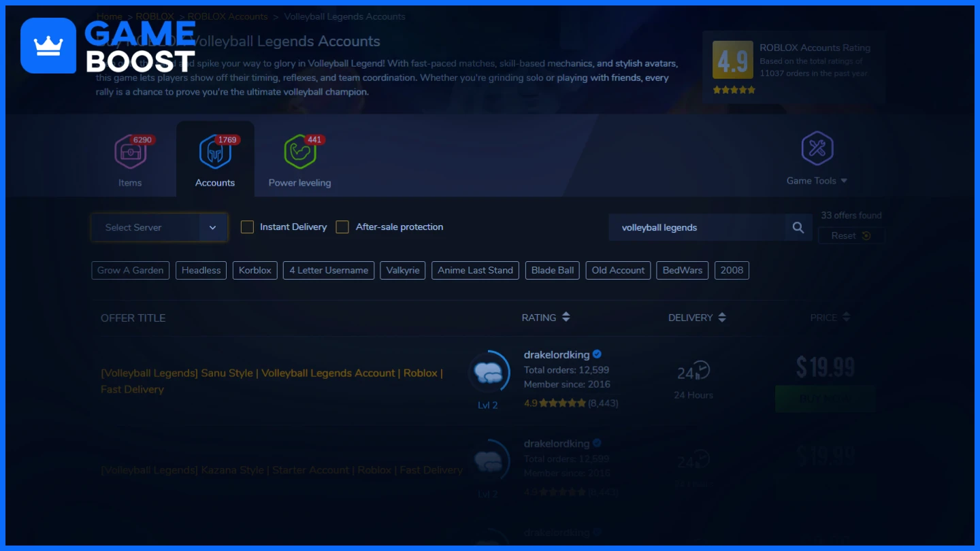The image size is (980, 551).
Task: Select the 2008 tag
Action: click(732, 270)
